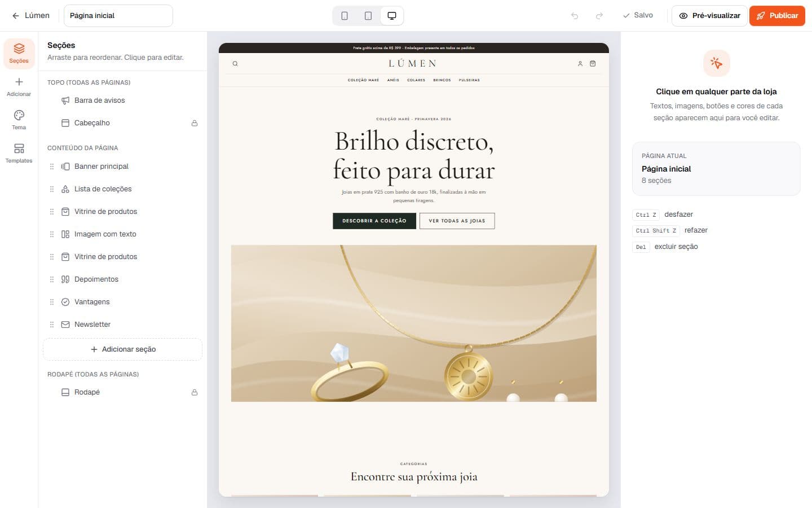Click Encontre sua próxima joia heading
812x508 pixels.
[x=414, y=477]
